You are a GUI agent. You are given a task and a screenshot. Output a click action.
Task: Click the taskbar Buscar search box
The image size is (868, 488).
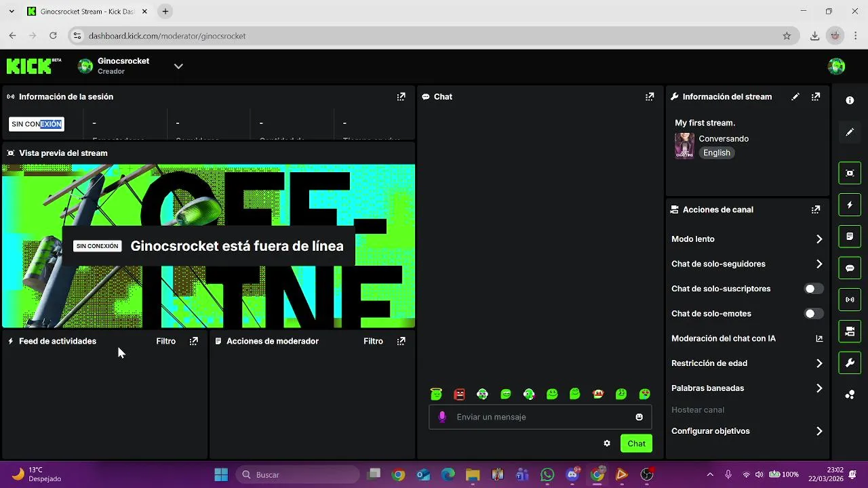click(298, 474)
